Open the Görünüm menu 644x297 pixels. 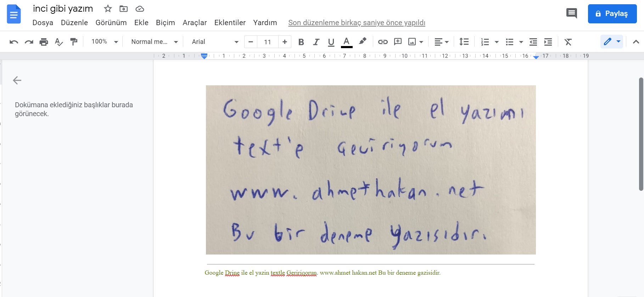pos(111,23)
